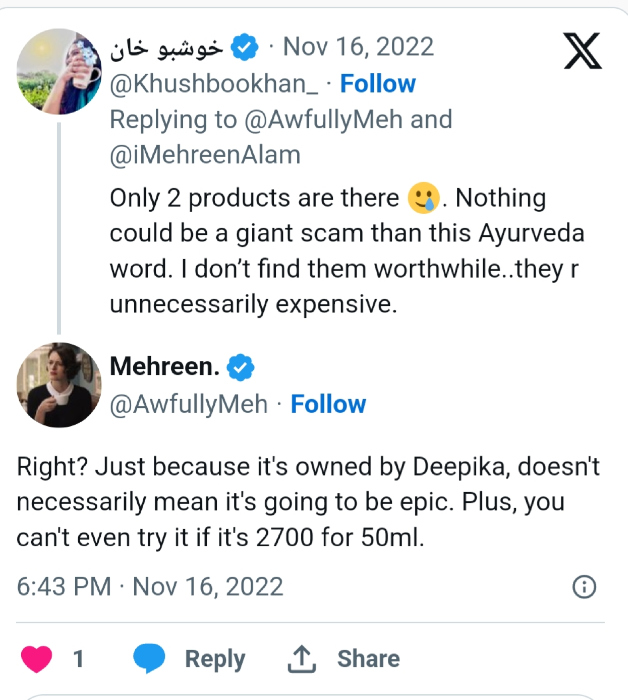
Task: Click the blue reply bubble icon
Action: (150, 659)
